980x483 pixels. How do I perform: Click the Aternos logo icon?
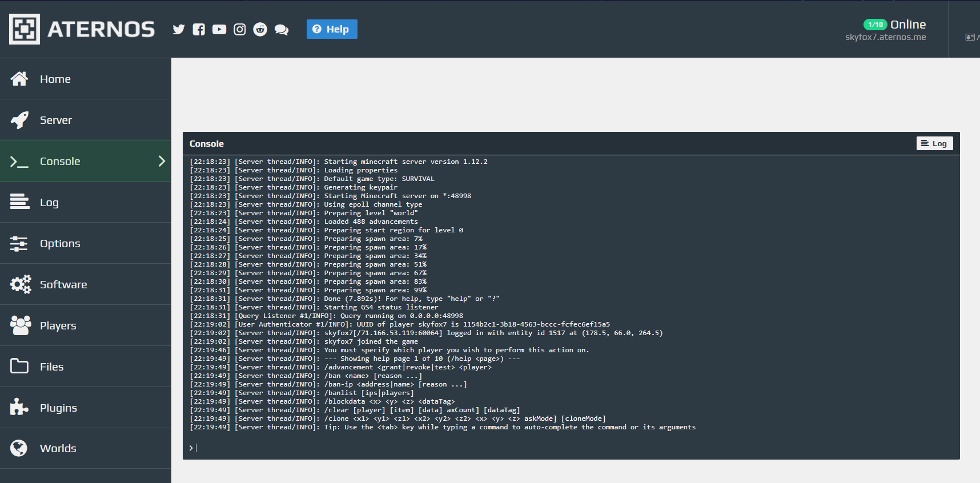(25, 29)
